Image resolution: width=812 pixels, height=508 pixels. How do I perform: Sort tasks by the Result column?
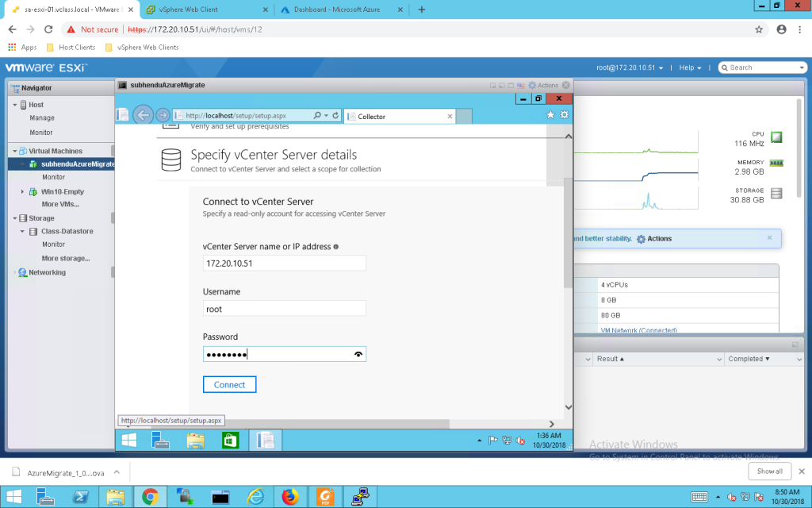tap(610, 359)
